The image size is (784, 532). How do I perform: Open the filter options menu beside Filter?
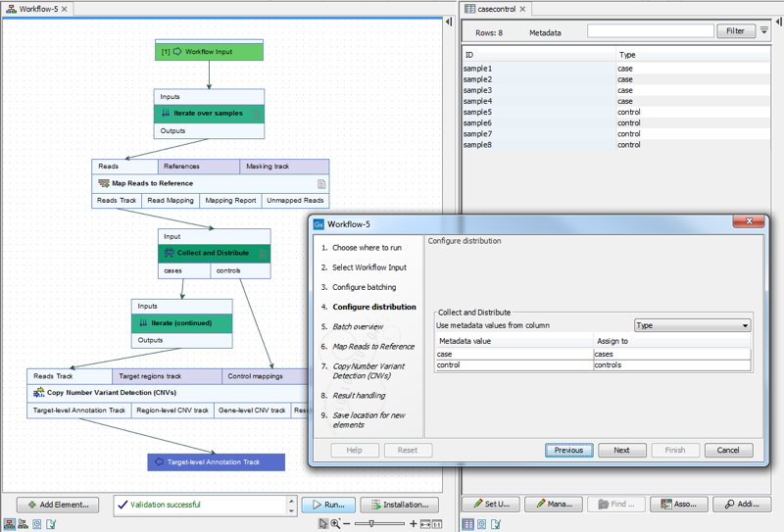point(764,31)
